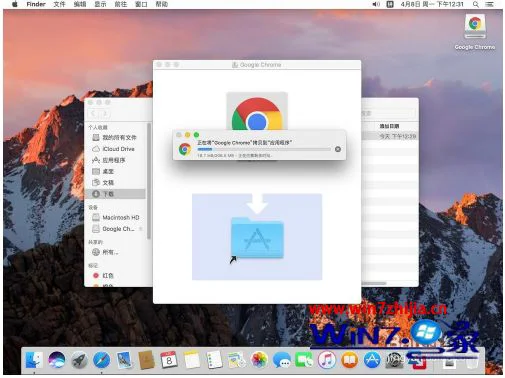Launch Siri from the Dock

(56, 360)
